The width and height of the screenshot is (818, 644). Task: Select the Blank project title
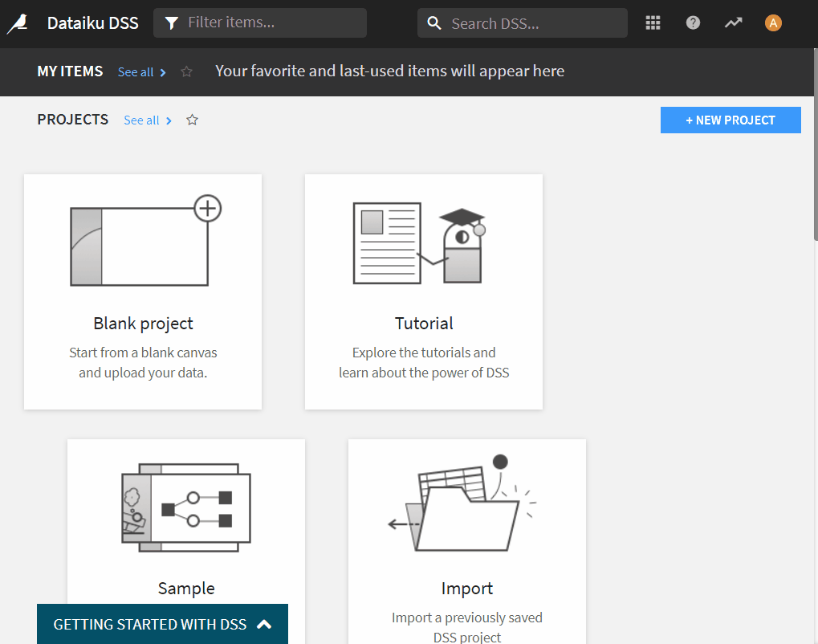(x=143, y=324)
